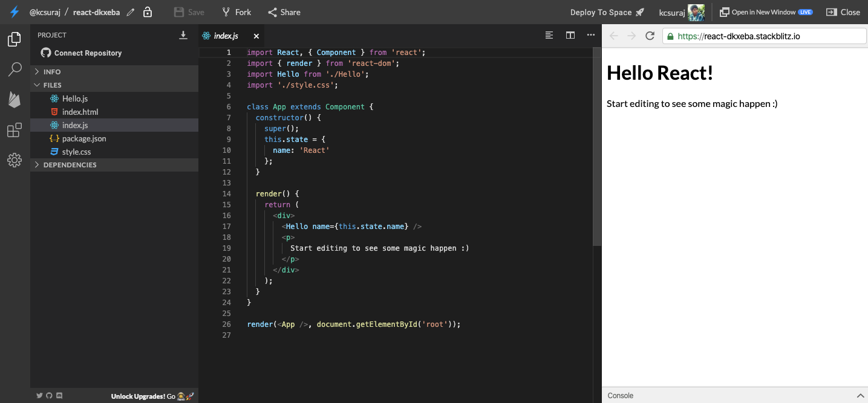Click the 'render(<App />' line in the editor
Viewport: 868px width, 403px height.
(x=354, y=324)
